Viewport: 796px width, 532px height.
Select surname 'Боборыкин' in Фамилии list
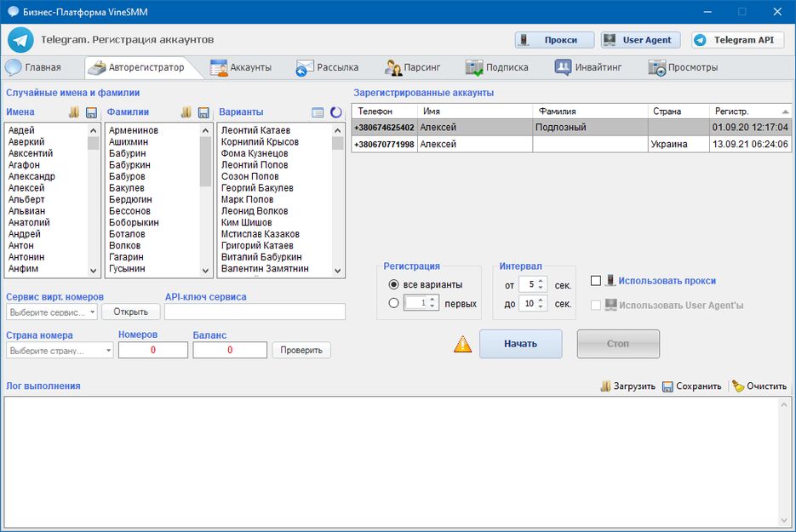coord(134,223)
